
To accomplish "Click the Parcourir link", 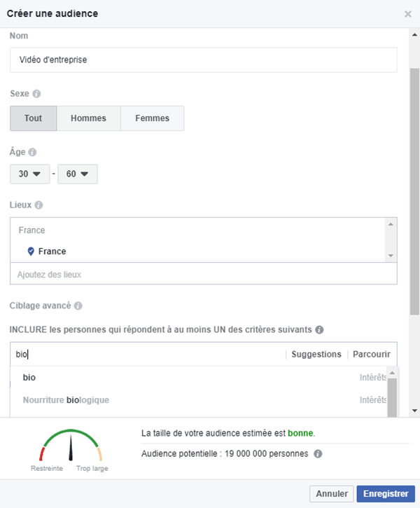I will pos(371,355).
